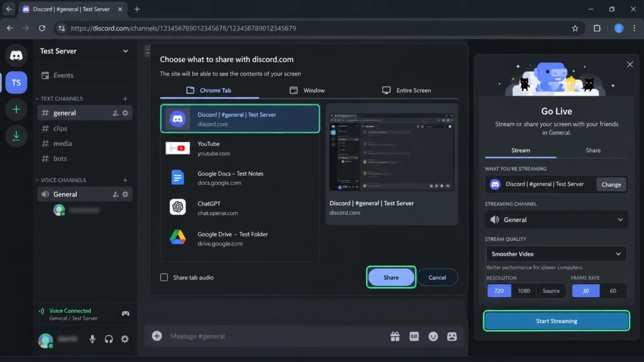644x362 pixels.
Task: Select YouTube tab to share
Action: click(x=240, y=148)
